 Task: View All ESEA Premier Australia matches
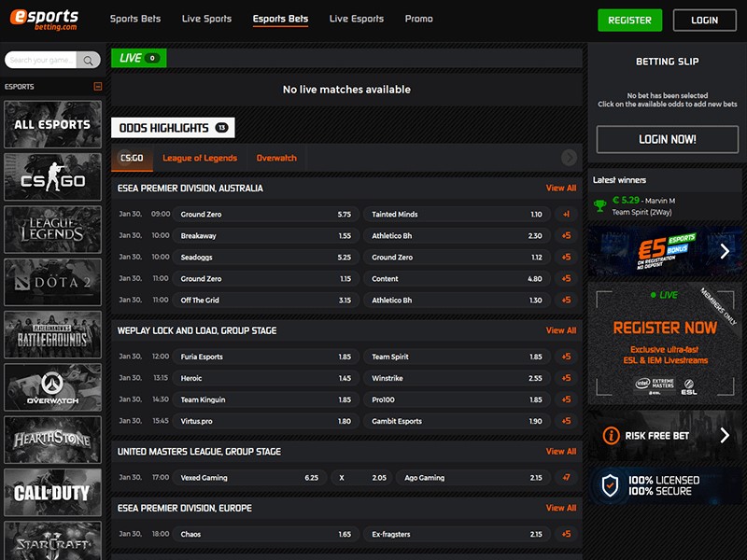pos(561,189)
